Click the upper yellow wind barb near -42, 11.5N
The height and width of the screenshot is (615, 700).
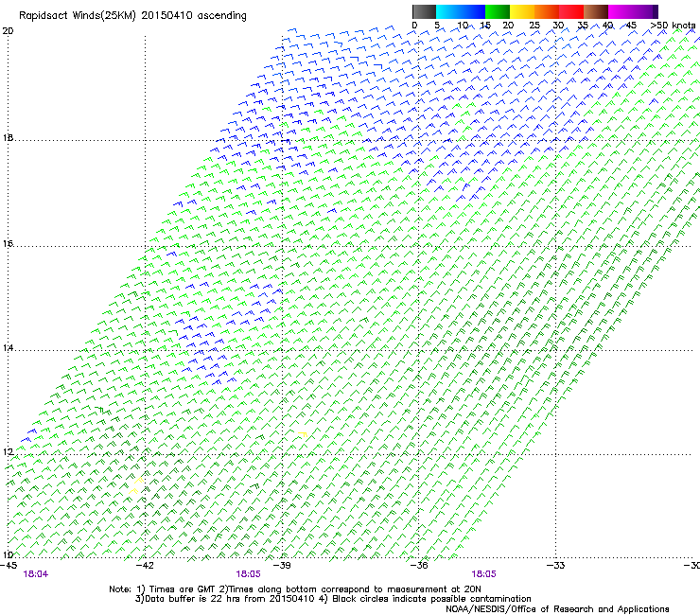click(x=139, y=481)
